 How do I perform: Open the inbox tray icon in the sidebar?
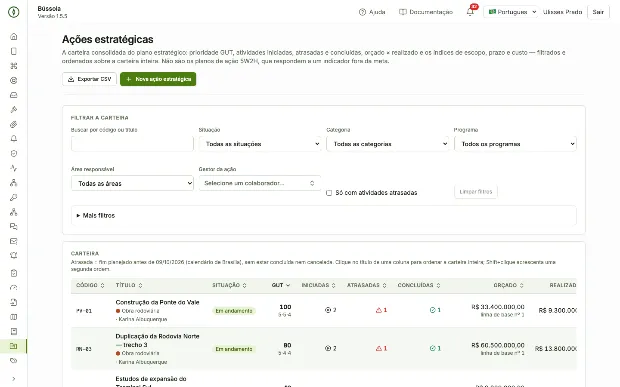pyautogui.click(x=13, y=95)
